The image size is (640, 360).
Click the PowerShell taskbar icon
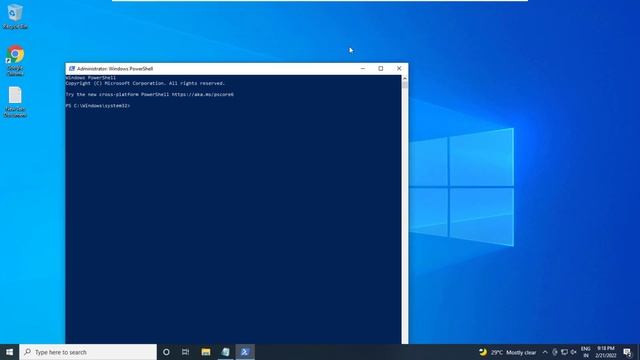click(x=245, y=352)
